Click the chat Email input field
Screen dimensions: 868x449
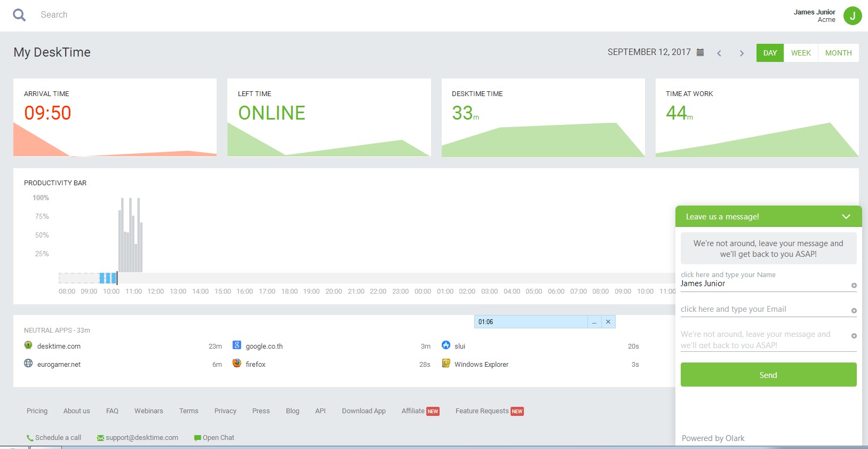[x=768, y=309]
